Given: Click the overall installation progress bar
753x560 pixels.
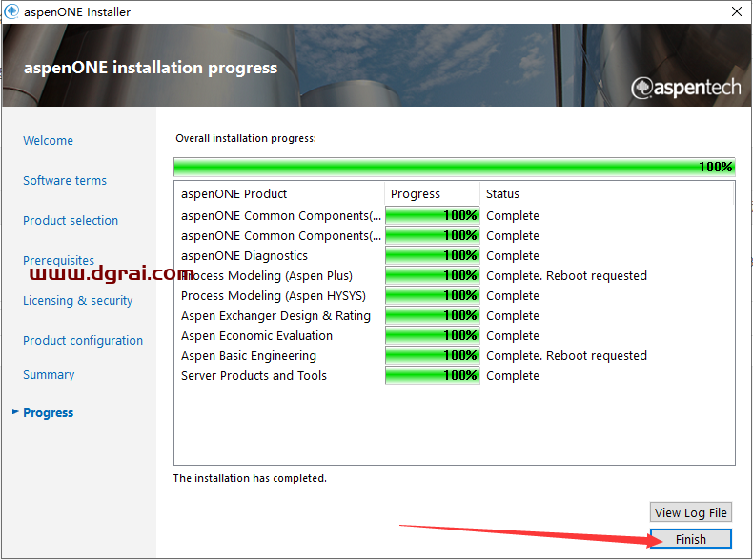Looking at the screenshot, I should click(454, 167).
